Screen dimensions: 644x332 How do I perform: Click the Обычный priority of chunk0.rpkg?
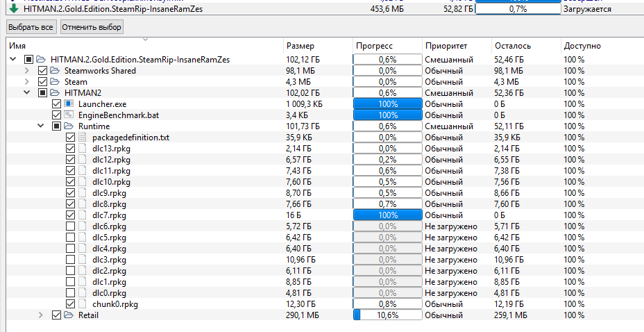[443, 304]
